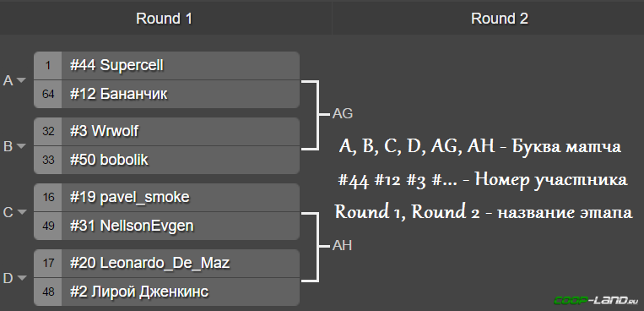Open the COOP-LAND.ru watermark logo
Image resolution: width=644 pixels, height=311 pixels.
pos(597,300)
